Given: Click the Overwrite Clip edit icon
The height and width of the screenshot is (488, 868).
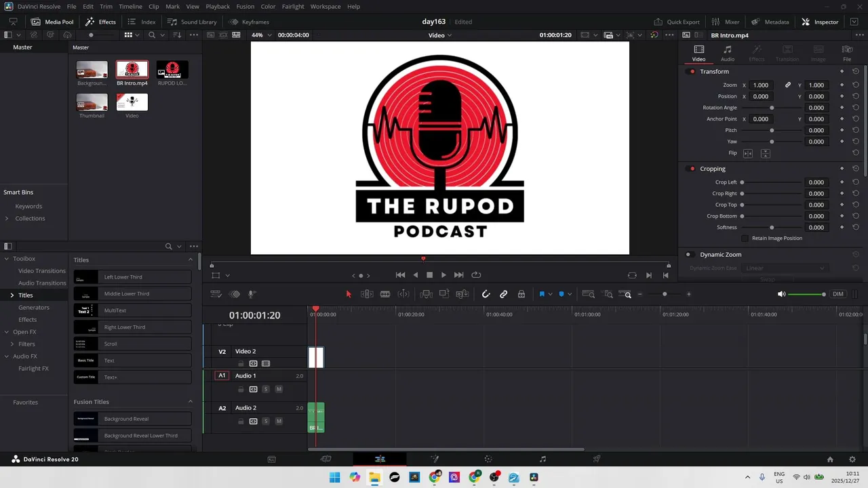Looking at the screenshot, I should pyautogui.click(x=444, y=294).
